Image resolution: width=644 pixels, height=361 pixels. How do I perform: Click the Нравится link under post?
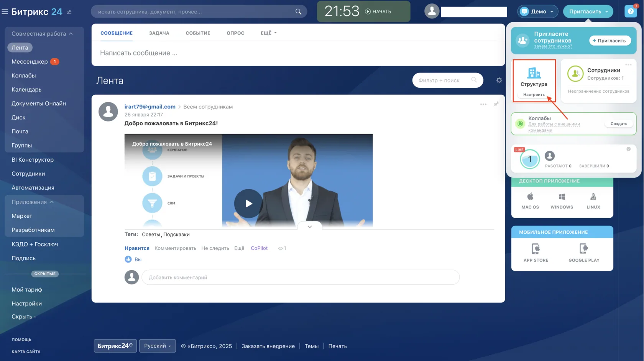137,248
